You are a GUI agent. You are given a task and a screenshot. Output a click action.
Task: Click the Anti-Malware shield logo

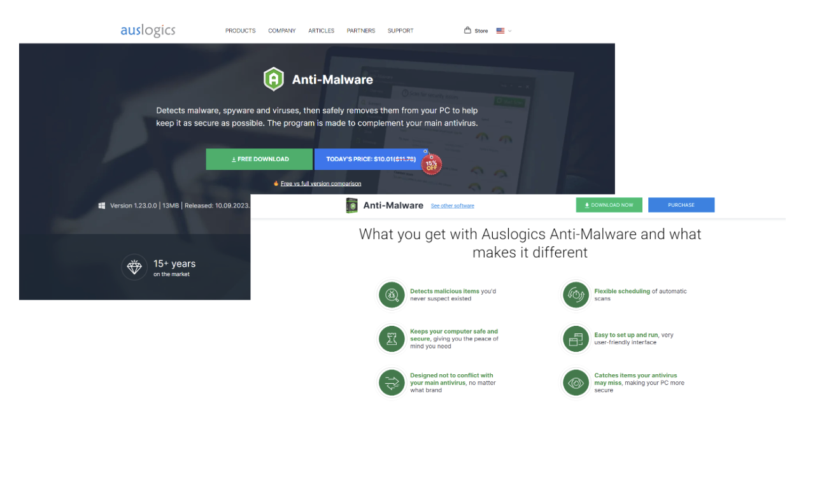click(274, 78)
